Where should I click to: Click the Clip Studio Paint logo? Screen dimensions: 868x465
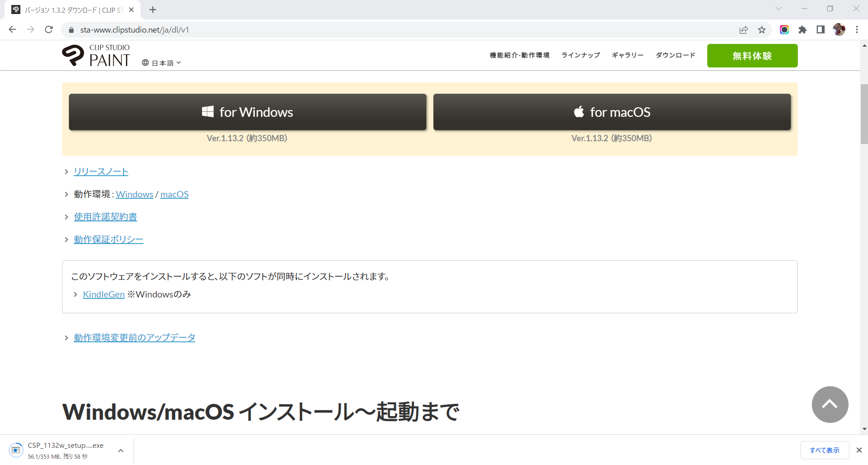[x=96, y=56]
